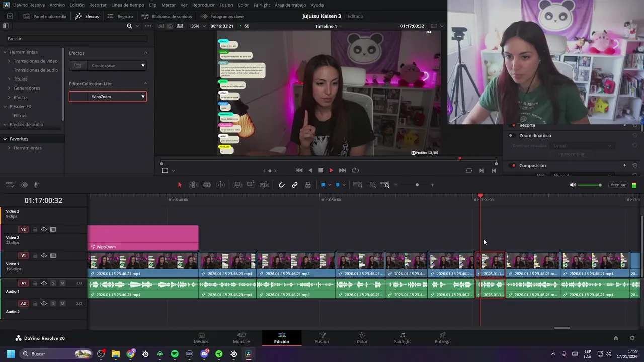Open the Línea de tiempo menu
The height and width of the screenshot is (362, 644).
(x=127, y=5)
